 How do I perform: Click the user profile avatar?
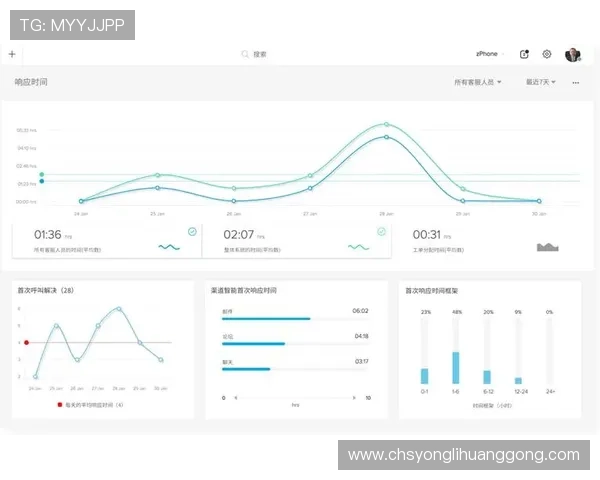[x=572, y=54]
